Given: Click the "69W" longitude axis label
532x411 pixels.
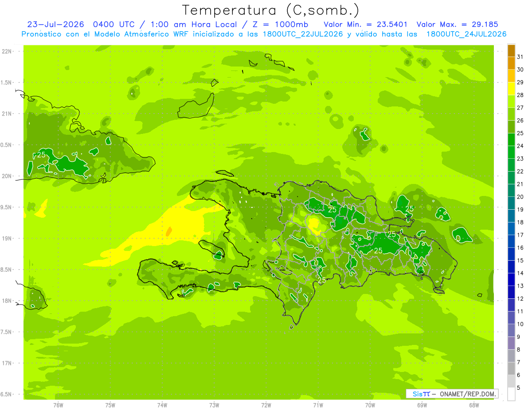Looking at the screenshot, I should click(422, 405).
